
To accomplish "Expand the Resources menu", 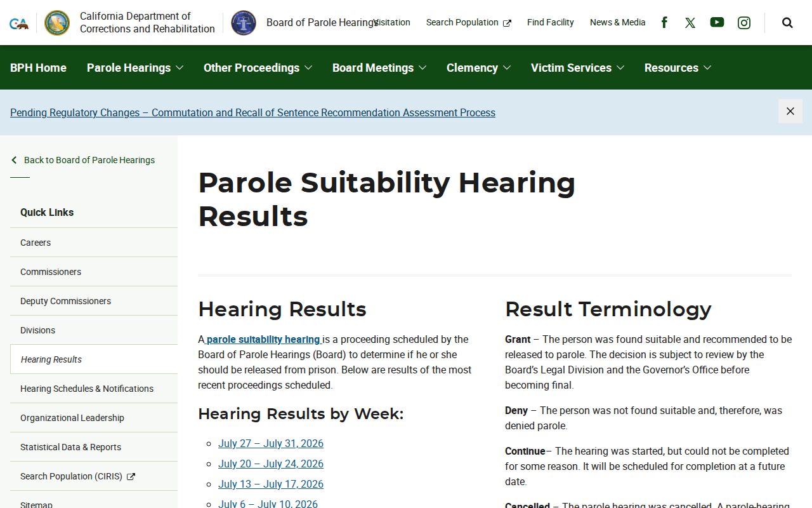I will click(x=678, y=67).
